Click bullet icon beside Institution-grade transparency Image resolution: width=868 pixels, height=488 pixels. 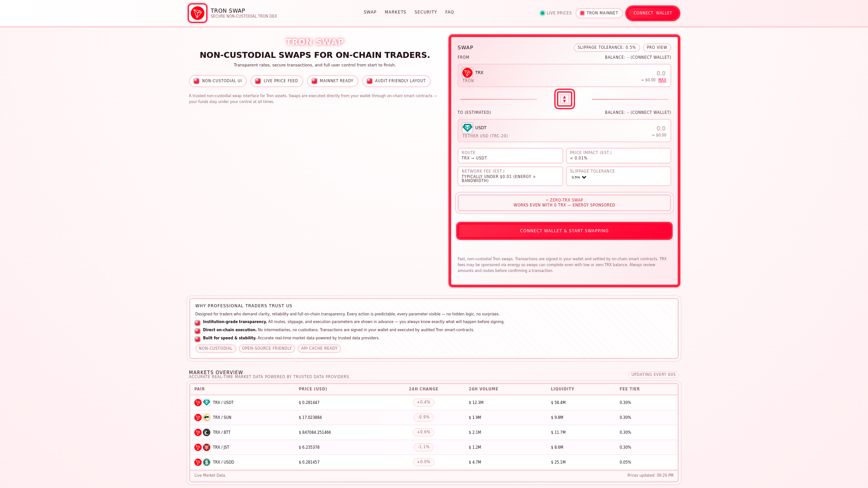pos(198,323)
